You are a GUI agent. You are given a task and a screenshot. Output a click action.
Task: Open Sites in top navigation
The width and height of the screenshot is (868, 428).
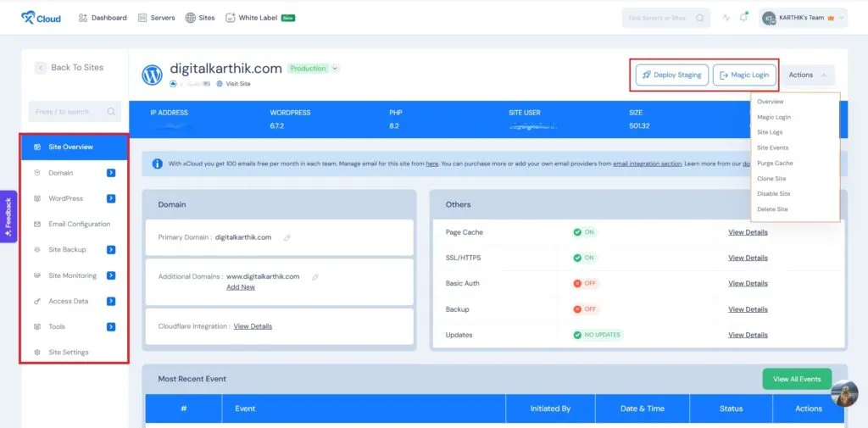click(x=200, y=18)
